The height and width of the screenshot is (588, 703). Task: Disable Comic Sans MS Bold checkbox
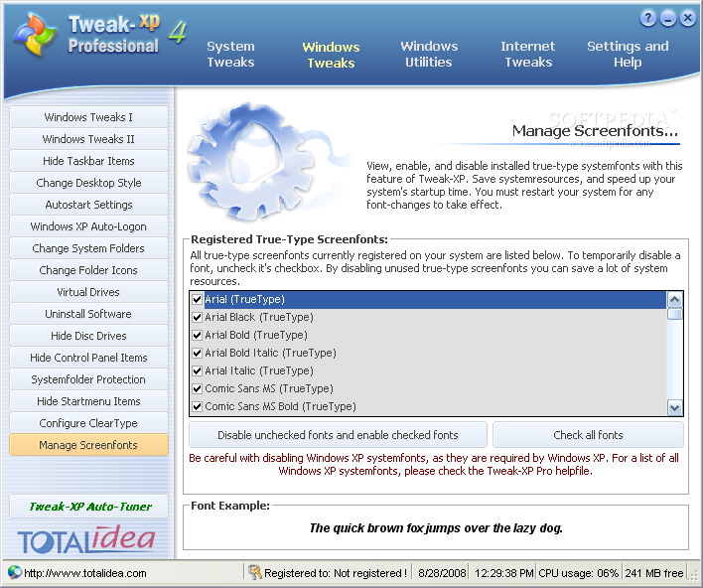pos(197,407)
